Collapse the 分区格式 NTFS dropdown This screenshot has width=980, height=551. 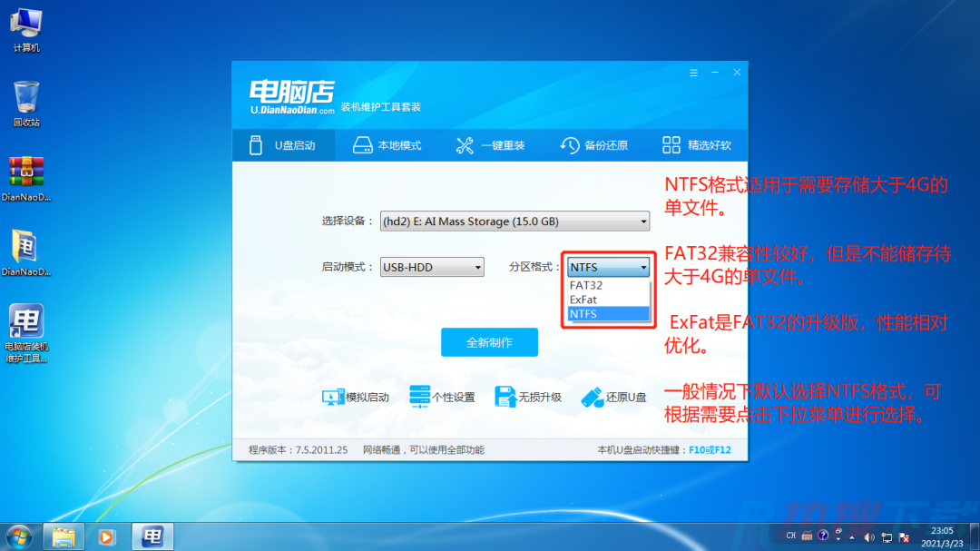608,267
